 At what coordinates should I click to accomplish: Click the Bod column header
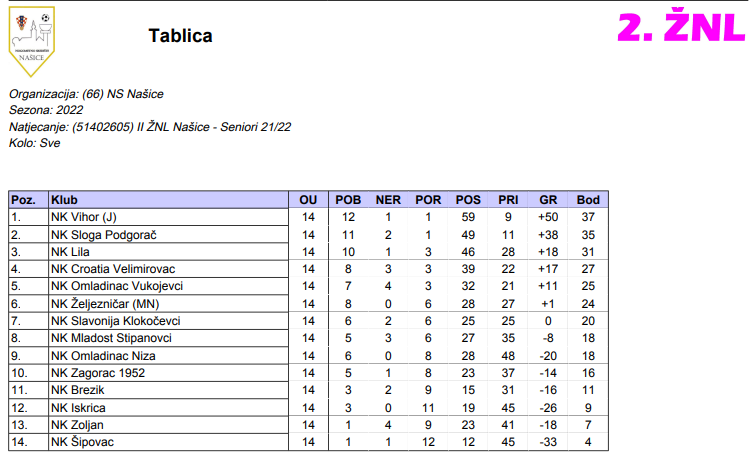coord(588,200)
